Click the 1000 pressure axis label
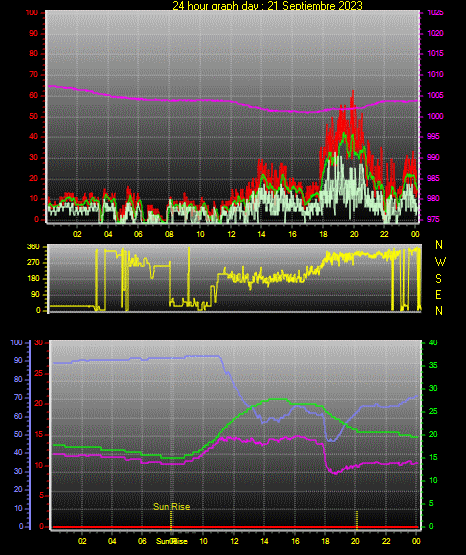 (435, 116)
